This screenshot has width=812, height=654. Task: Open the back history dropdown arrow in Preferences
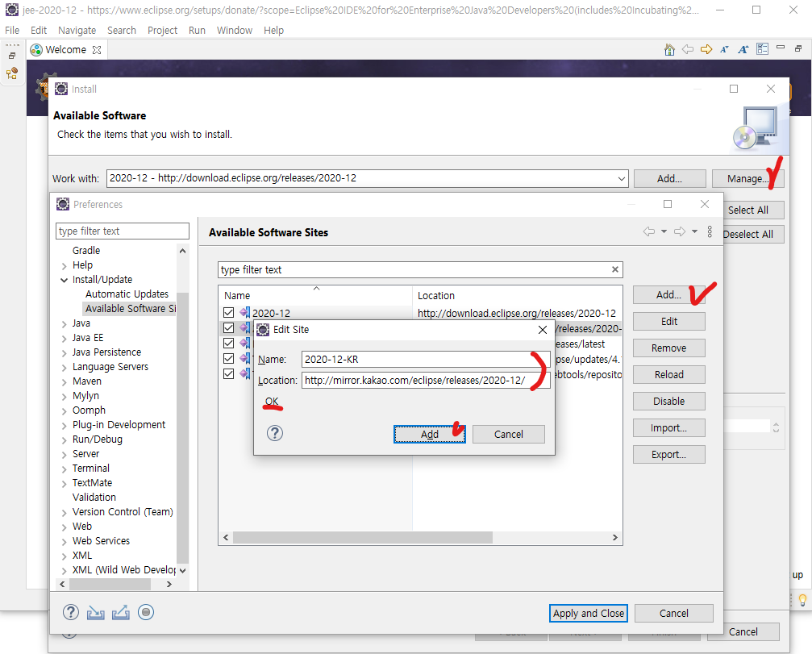click(x=664, y=231)
